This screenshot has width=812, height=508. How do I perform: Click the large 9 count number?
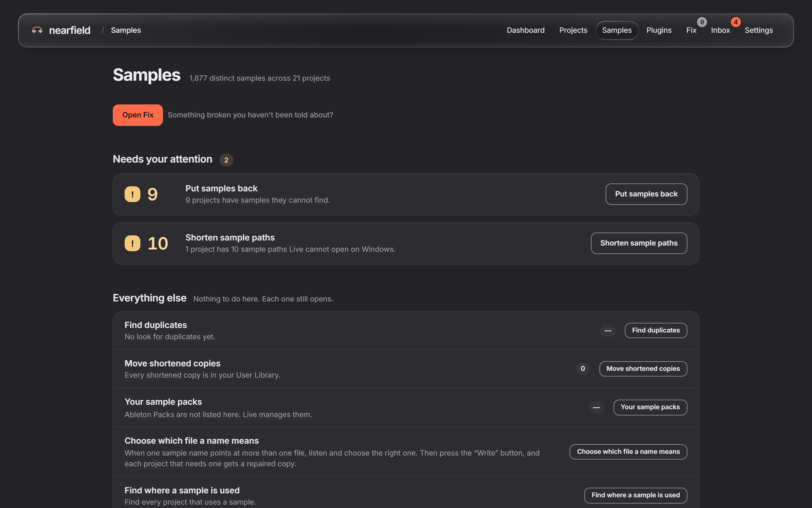pos(152,194)
